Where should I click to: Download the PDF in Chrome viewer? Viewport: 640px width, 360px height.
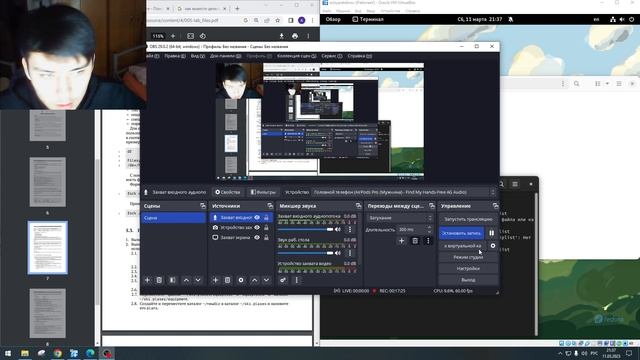coord(281,36)
